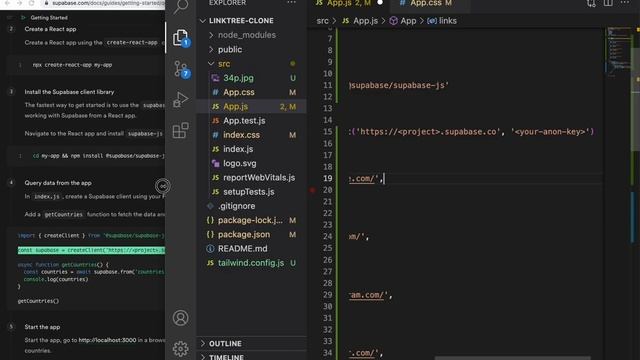Image resolution: width=640 pixels, height=360 pixels.
Task: Click App.js in the breadcrumb
Action: [x=365, y=21]
